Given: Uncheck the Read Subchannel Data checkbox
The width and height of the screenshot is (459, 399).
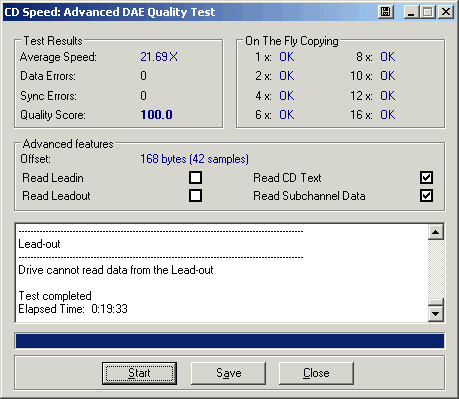Looking at the screenshot, I should (x=427, y=196).
